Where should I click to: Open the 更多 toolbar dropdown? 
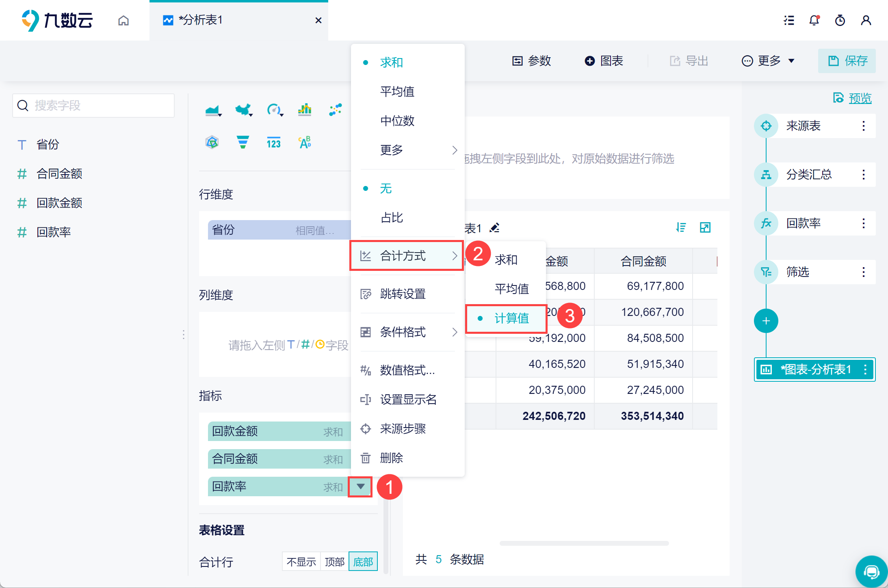[x=768, y=61]
